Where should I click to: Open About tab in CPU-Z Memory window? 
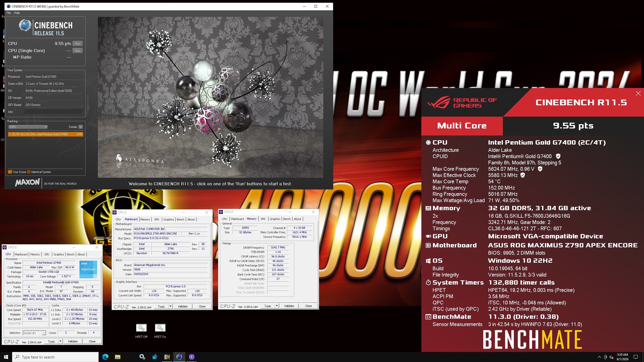(298, 219)
